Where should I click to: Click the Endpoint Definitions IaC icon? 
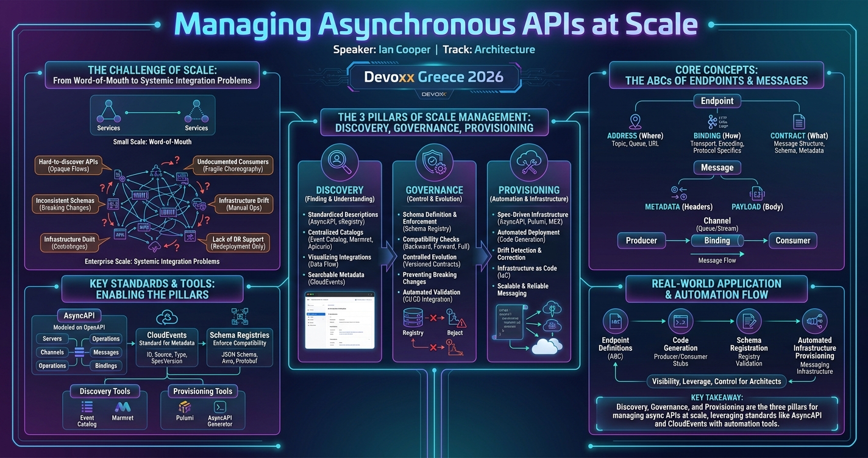pyautogui.click(x=615, y=322)
